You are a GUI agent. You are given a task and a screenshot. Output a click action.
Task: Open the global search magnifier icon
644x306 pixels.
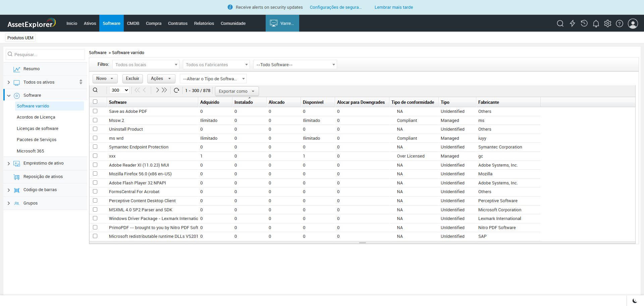point(560,24)
